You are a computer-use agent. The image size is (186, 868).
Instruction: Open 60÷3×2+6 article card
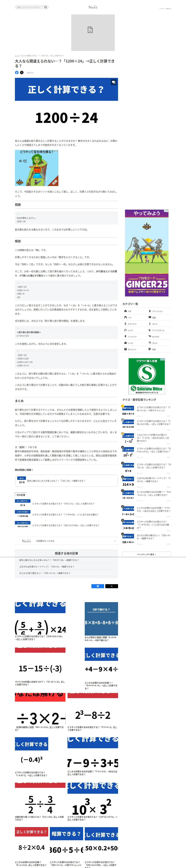pyautogui.click(x=40, y=712)
